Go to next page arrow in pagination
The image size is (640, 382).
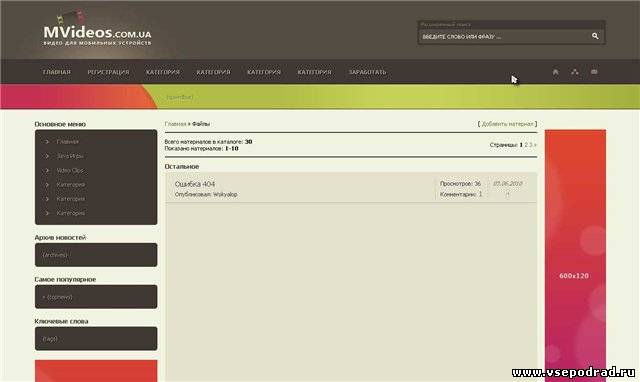(535, 145)
